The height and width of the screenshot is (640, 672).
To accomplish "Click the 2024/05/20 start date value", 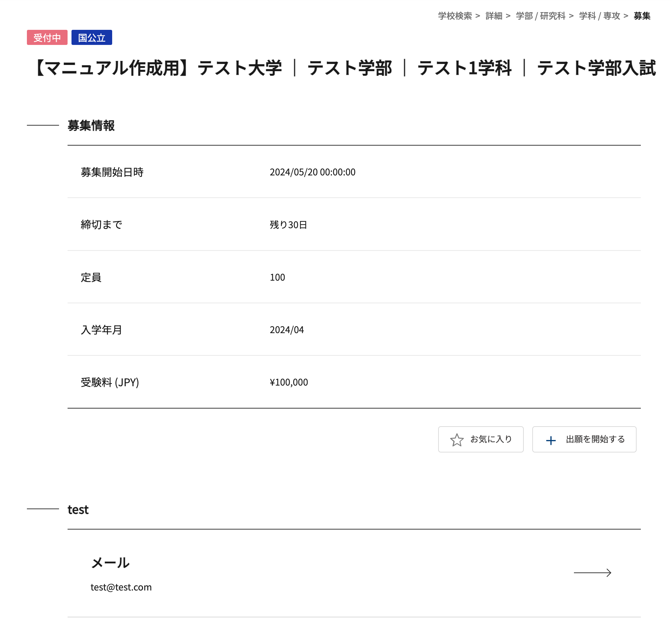I will [x=312, y=172].
